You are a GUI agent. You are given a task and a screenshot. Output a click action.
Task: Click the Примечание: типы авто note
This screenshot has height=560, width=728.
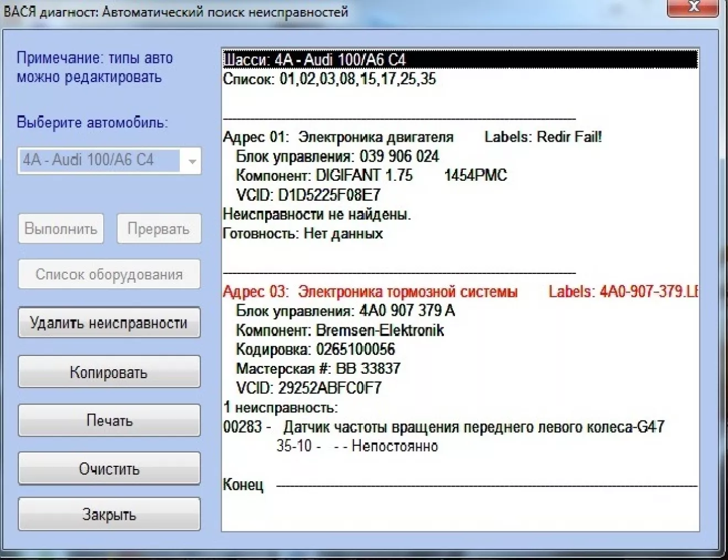point(95,67)
